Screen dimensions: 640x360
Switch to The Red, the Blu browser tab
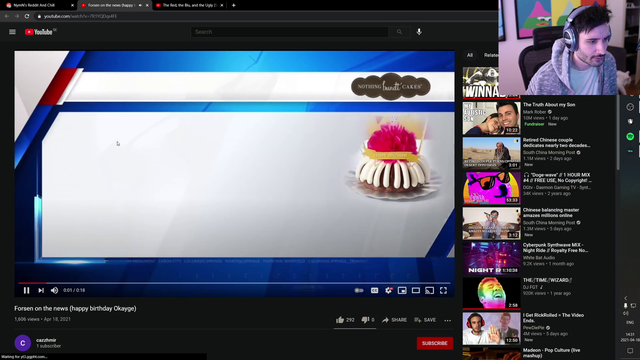pos(189,5)
